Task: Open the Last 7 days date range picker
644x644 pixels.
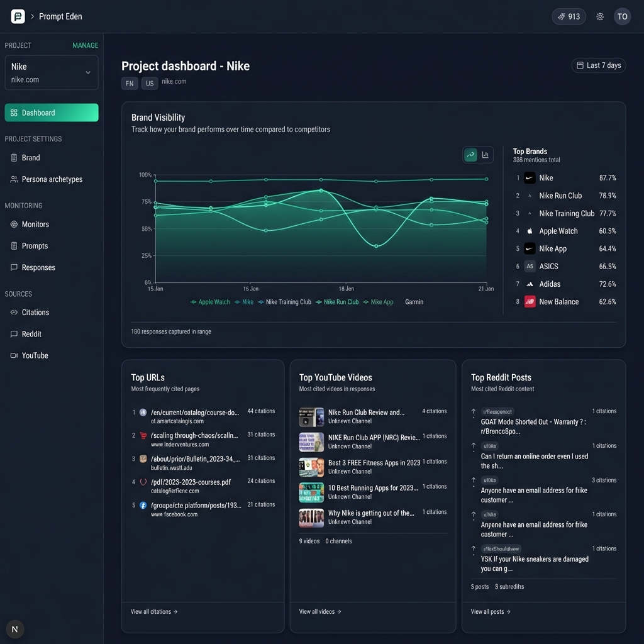Action: coord(598,65)
